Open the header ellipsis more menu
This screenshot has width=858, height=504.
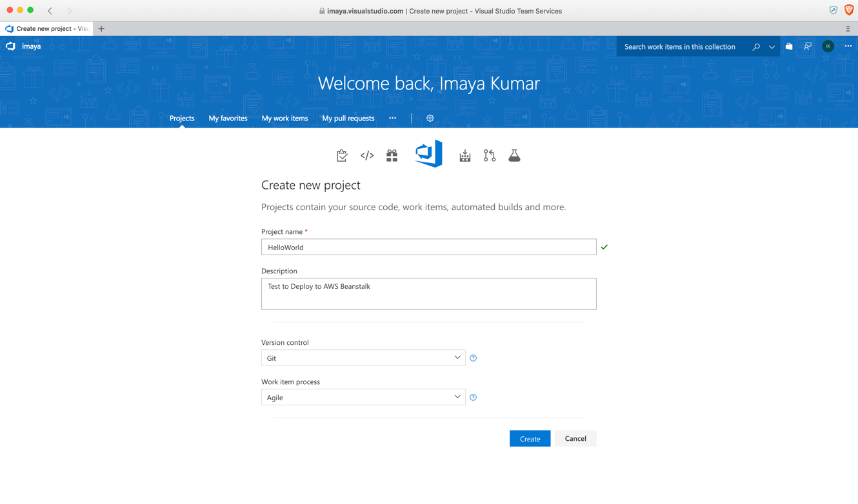click(x=848, y=46)
